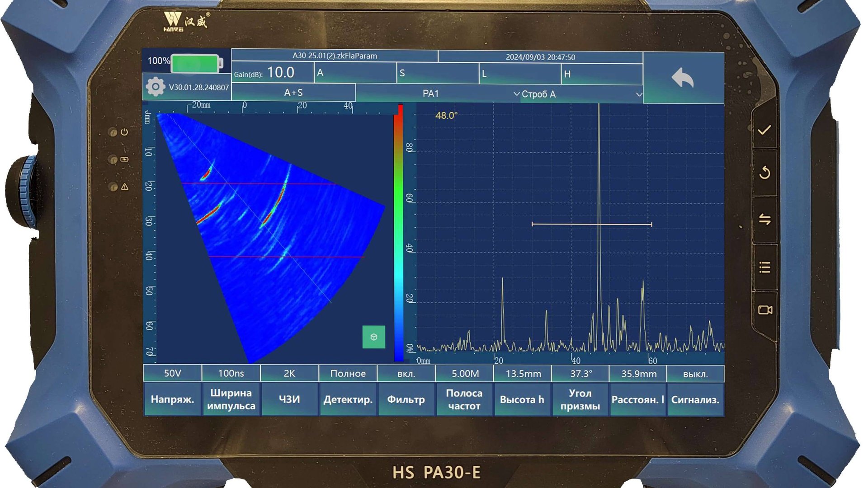
Task: Tap the Полоса частот button
Action: pyautogui.click(x=464, y=399)
